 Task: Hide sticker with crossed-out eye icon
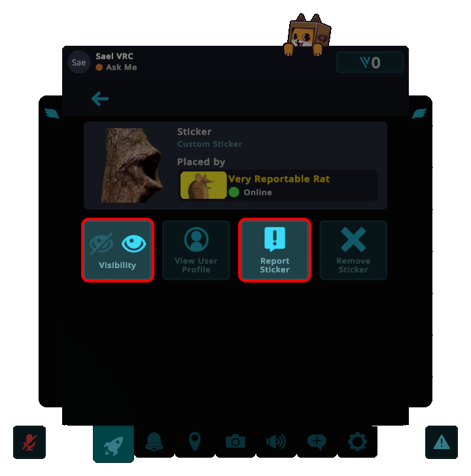(101, 244)
